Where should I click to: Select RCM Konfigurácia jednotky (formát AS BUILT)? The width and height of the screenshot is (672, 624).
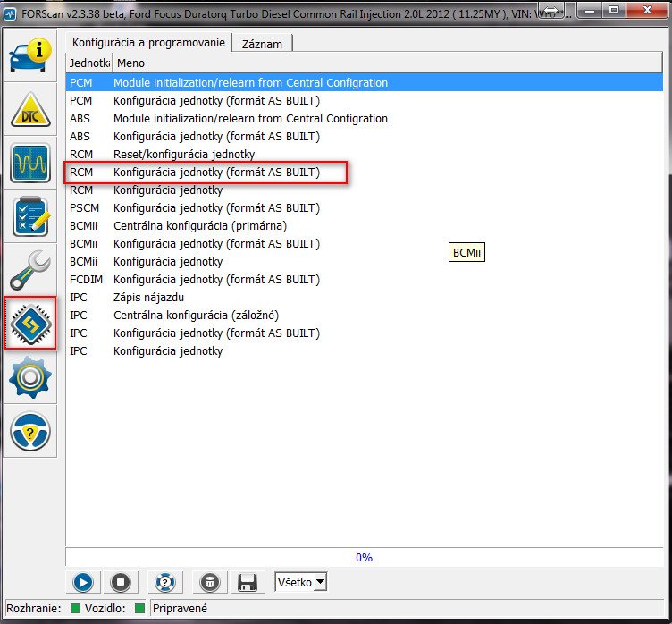pyautogui.click(x=215, y=173)
